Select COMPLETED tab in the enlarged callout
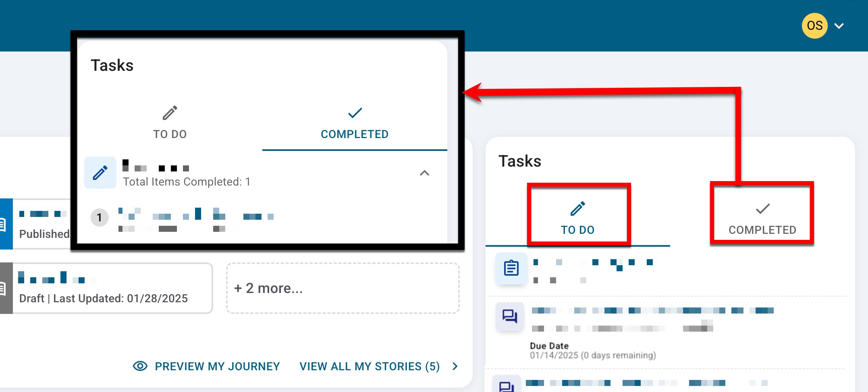The width and height of the screenshot is (868, 392). tap(355, 123)
